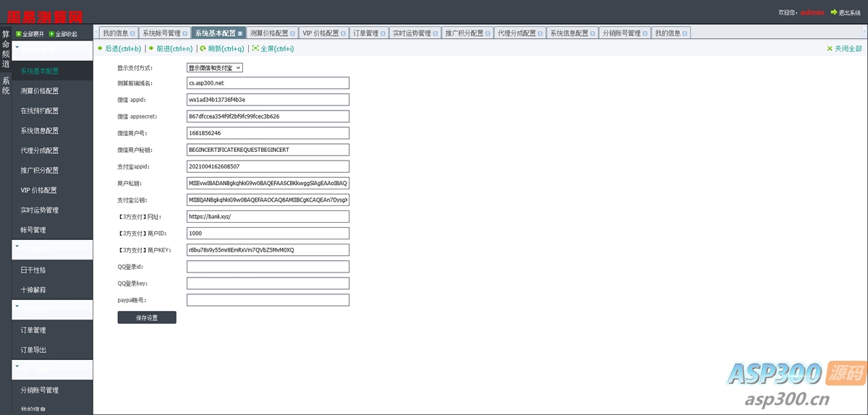Click the 微信商户号 input field
The image size is (868, 415).
(x=268, y=133)
